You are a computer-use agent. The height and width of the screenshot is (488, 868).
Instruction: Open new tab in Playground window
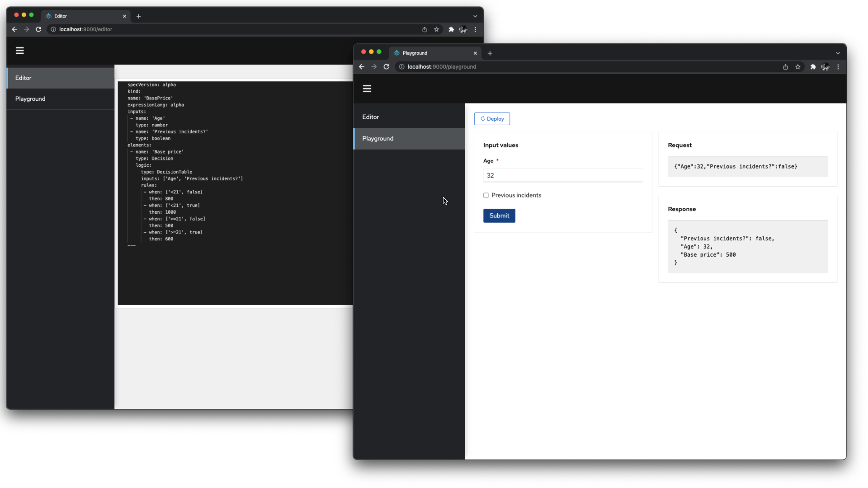(x=490, y=53)
